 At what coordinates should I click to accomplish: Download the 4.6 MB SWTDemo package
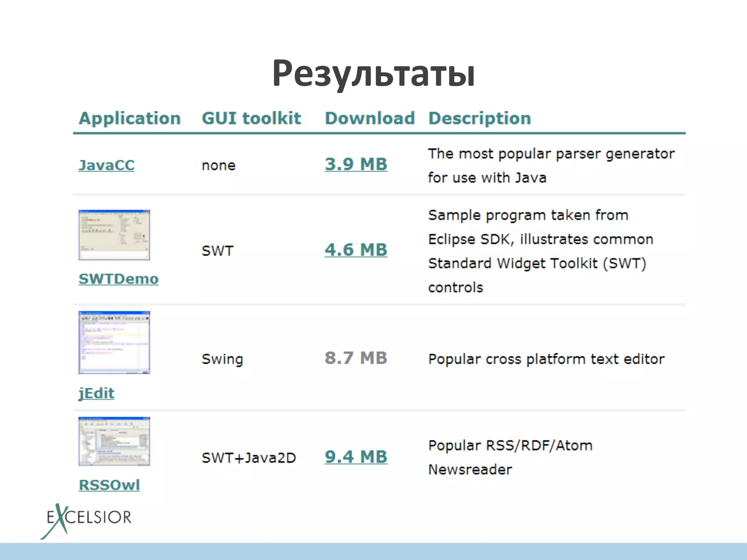(x=356, y=250)
